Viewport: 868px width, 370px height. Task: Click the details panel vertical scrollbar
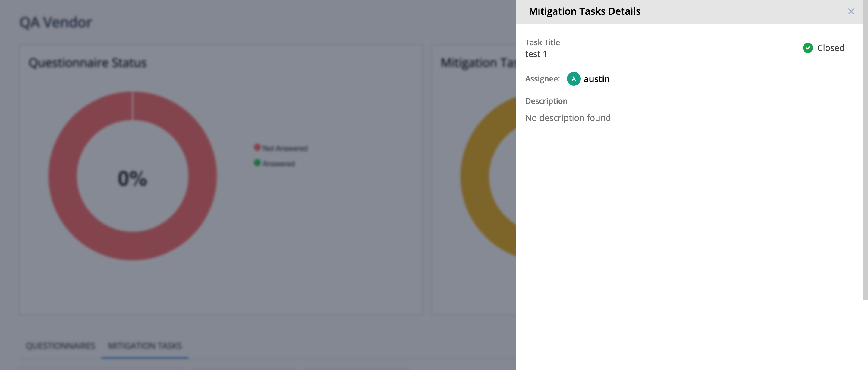coord(865,150)
